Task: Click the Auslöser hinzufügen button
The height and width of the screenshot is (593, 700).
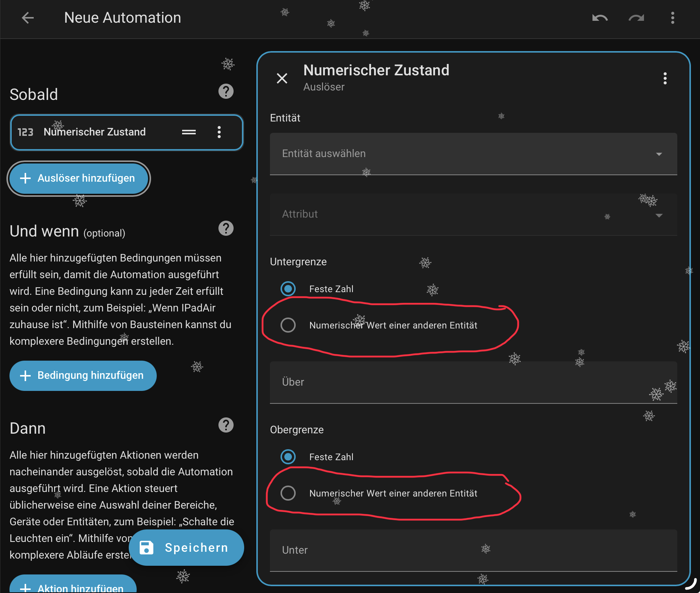Action: [79, 178]
